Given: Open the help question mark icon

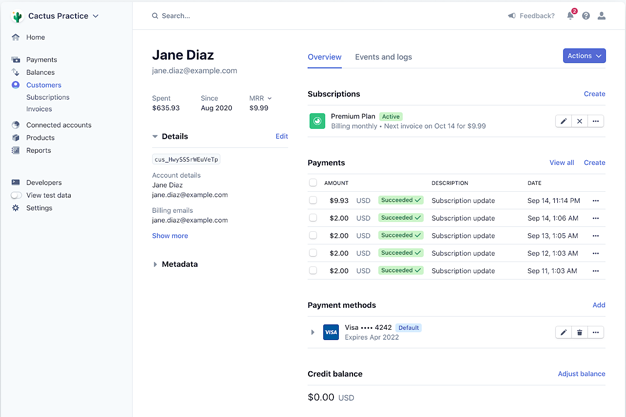Looking at the screenshot, I should pyautogui.click(x=586, y=16).
